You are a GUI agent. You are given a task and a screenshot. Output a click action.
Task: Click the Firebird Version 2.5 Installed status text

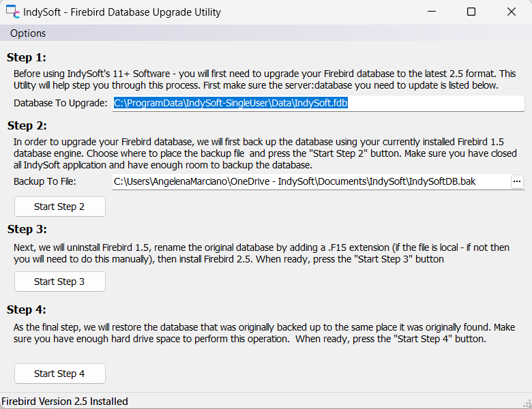(x=65, y=402)
